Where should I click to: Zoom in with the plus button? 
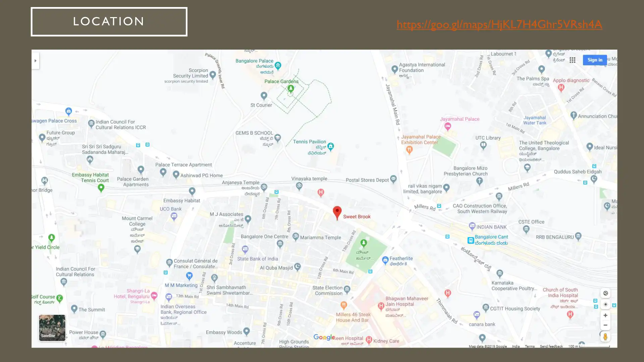(605, 315)
